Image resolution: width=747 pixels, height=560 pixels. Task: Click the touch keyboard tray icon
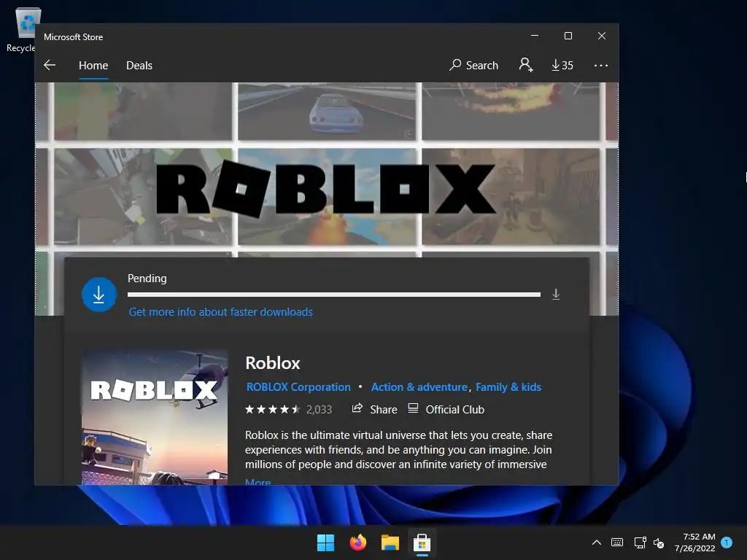pos(617,542)
